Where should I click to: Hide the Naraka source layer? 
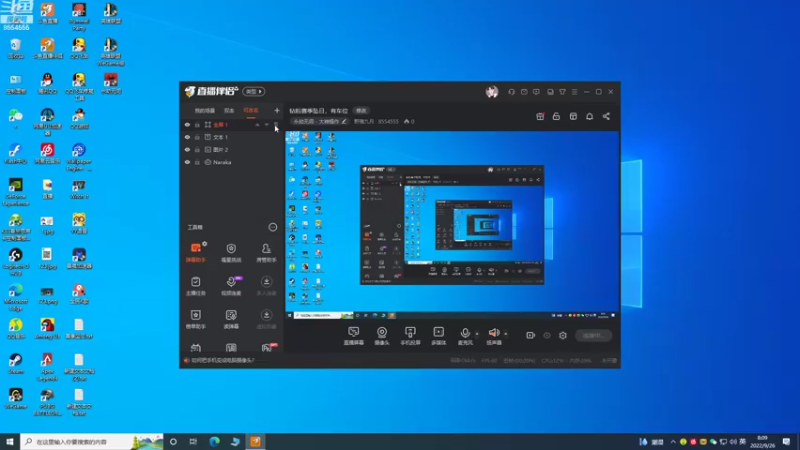(x=187, y=162)
